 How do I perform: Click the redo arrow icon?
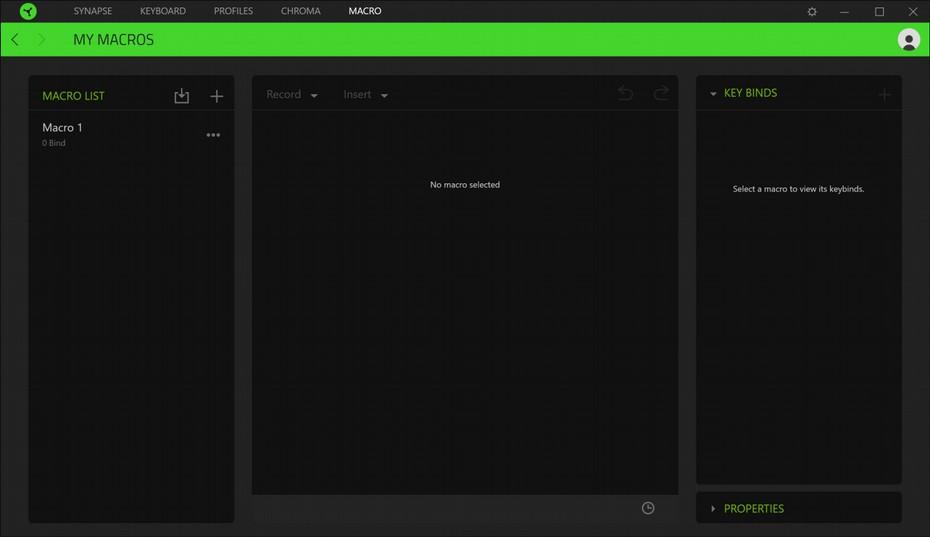click(661, 93)
